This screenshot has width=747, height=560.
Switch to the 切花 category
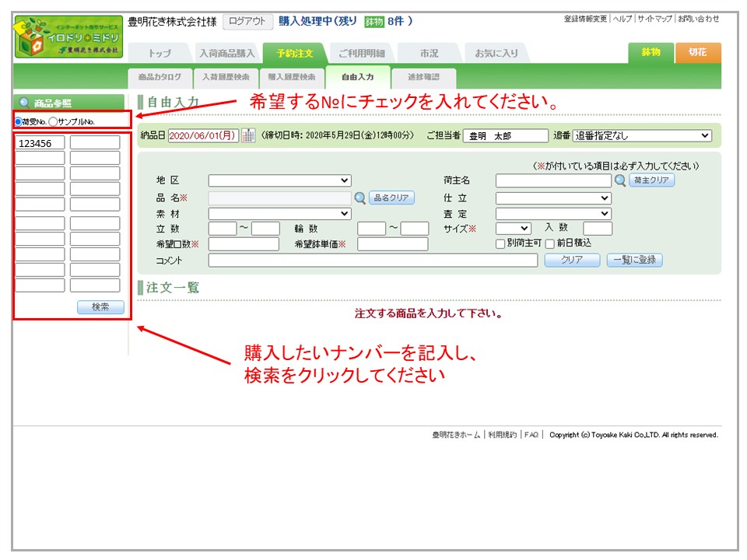coord(697,53)
